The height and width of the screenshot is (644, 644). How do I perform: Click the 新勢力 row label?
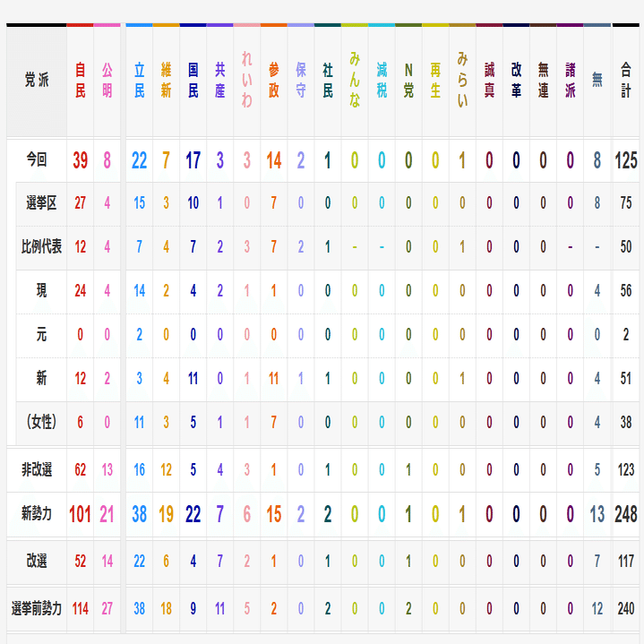pos(37,513)
